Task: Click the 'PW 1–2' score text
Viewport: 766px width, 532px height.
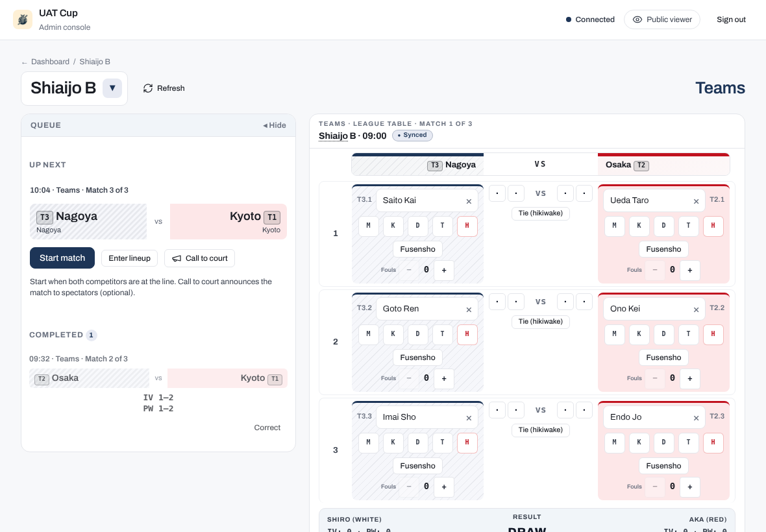Action: point(158,409)
